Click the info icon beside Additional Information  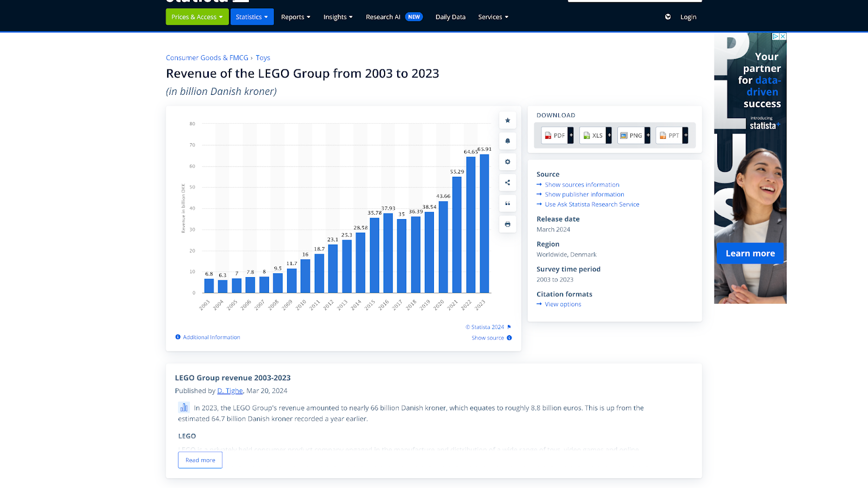(178, 337)
